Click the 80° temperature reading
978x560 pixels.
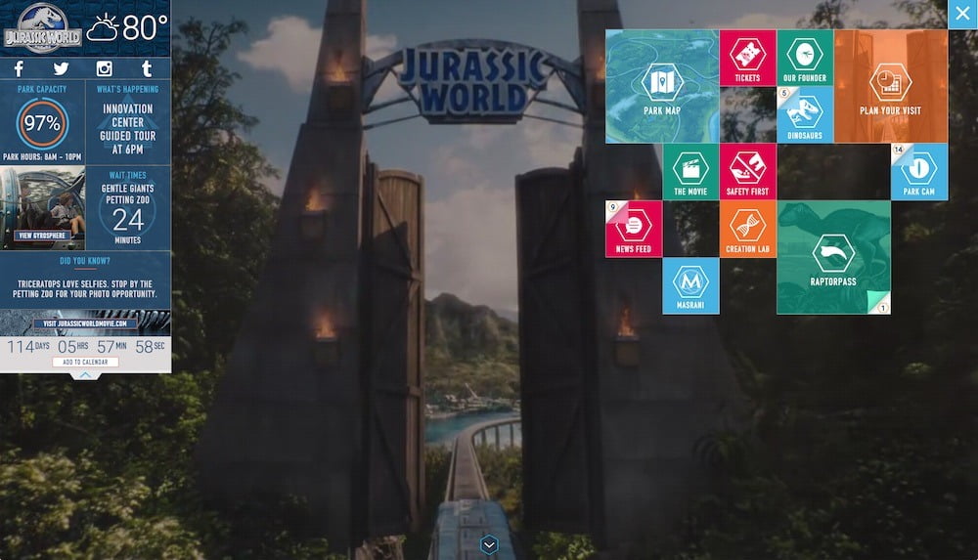(145, 27)
